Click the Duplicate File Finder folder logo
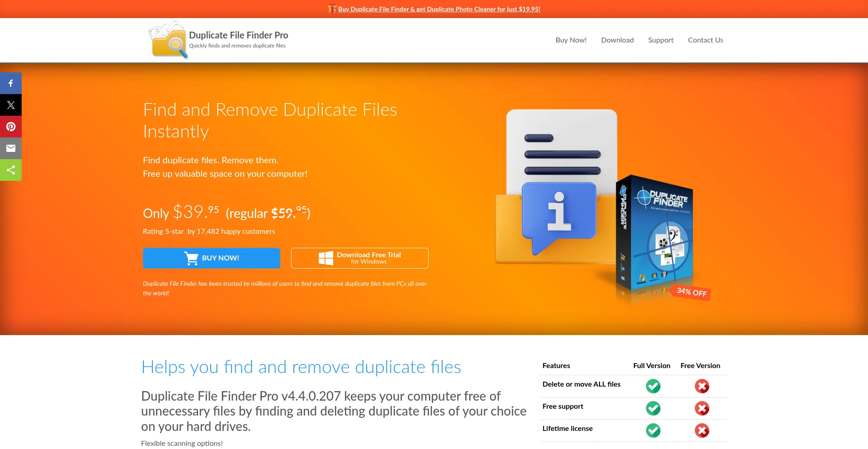Screen dimensions: 868x449 pyautogui.click(x=168, y=40)
